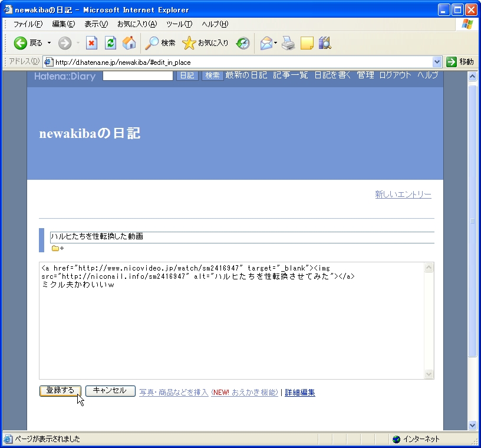Click the Back arrow toolbar button
The width and height of the screenshot is (481, 448).
(20, 43)
